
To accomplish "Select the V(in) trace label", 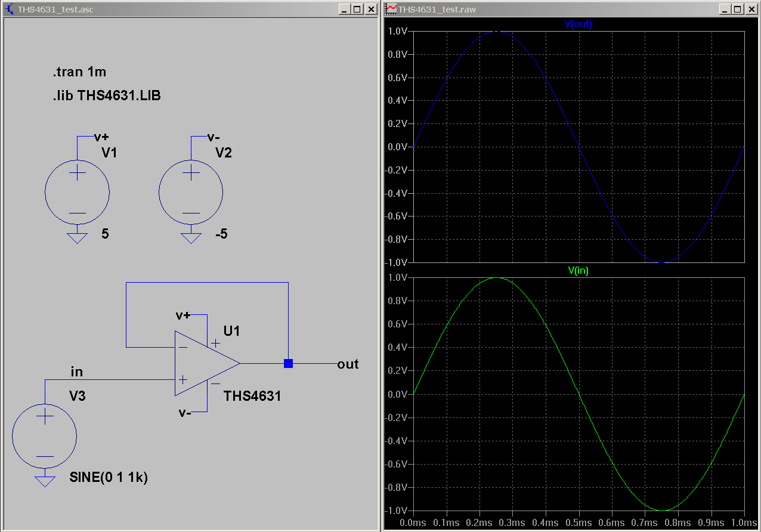I will (578, 270).
